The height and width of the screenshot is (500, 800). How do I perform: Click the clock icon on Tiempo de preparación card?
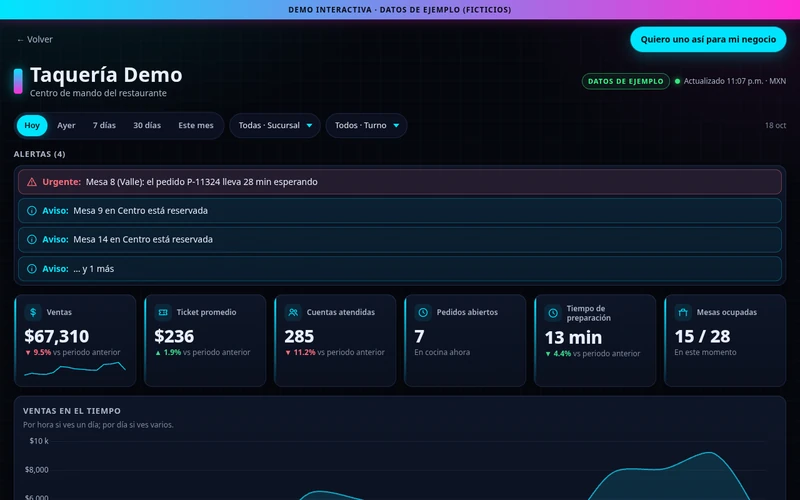[x=553, y=313]
